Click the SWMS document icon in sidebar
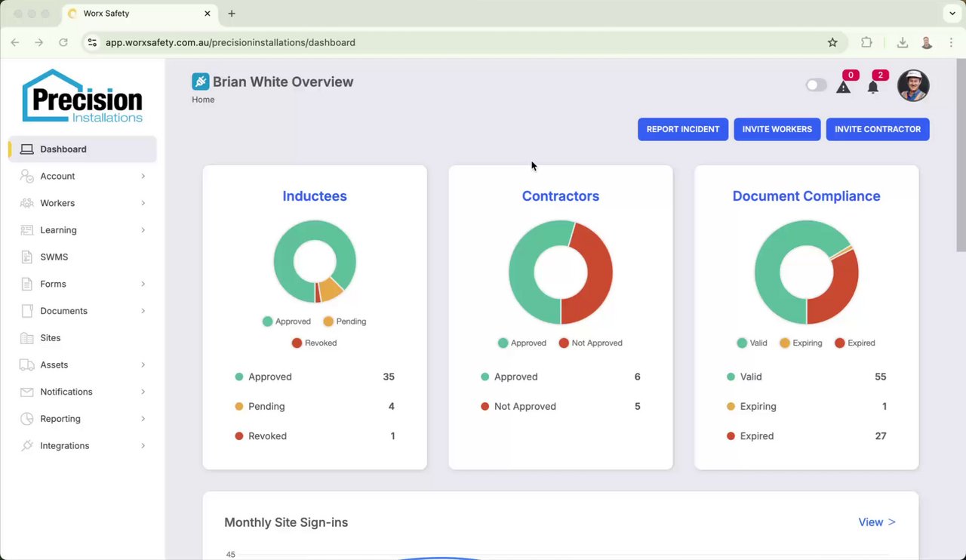This screenshot has height=560, width=966. click(27, 257)
